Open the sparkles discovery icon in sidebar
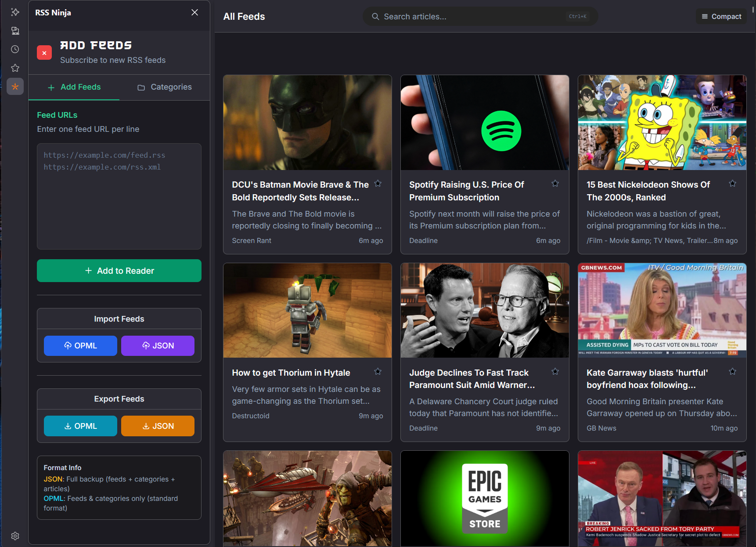 pyautogui.click(x=15, y=12)
